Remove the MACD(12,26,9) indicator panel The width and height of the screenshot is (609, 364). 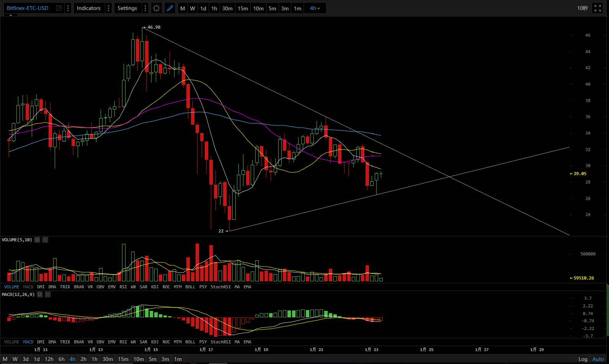(x=48, y=294)
